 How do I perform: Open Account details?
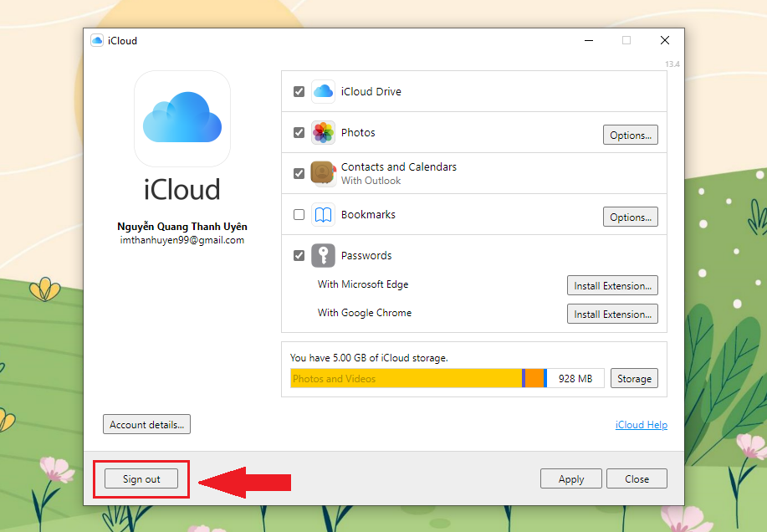(146, 424)
